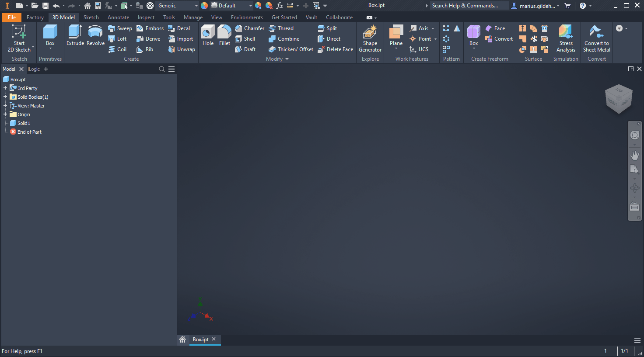This screenshot has height=357, width=644.
Task: Open the File menu
Action: click(11, 17)
